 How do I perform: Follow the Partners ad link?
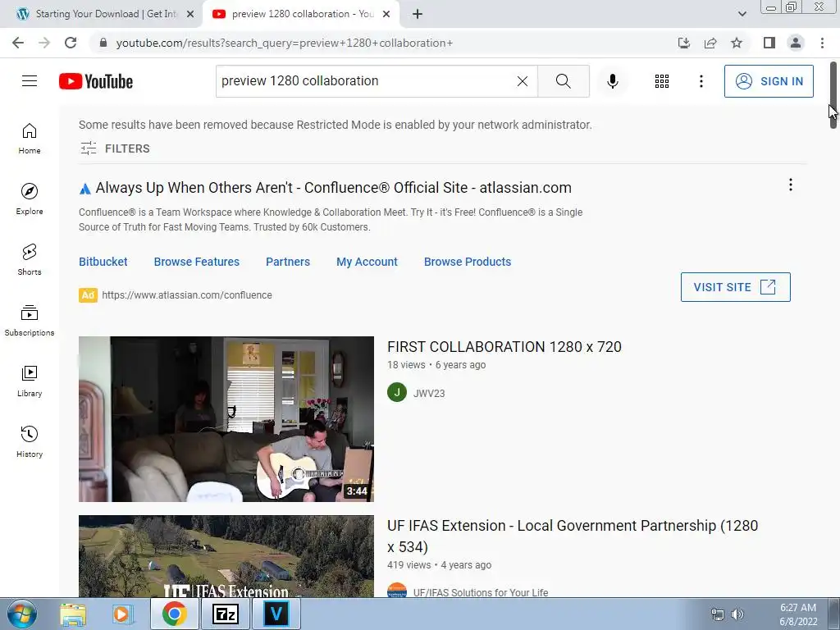288,262
